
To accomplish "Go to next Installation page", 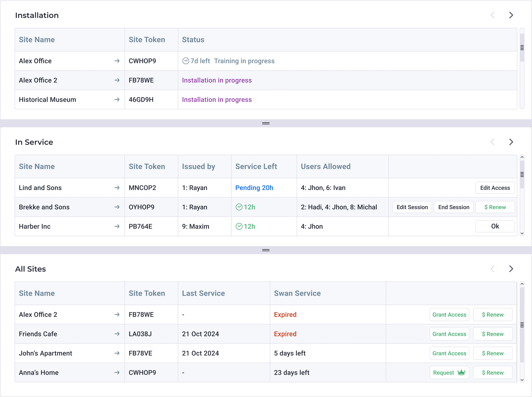I will coord(511,15).
